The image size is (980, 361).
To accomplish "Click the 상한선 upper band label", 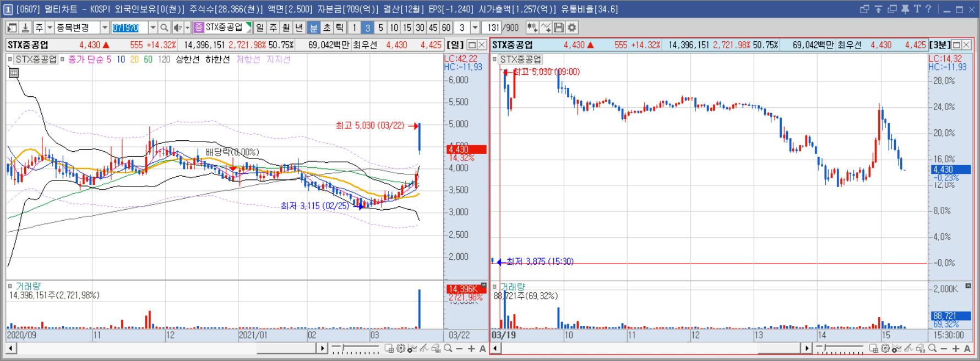I will [x=187, y=59].
